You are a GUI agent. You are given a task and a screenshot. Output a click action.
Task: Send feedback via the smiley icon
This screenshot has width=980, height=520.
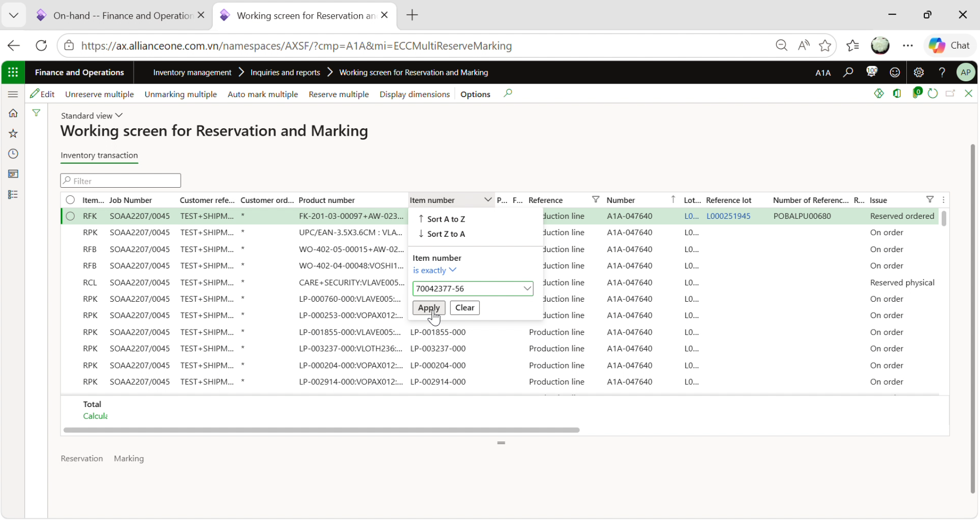[895, 72]
